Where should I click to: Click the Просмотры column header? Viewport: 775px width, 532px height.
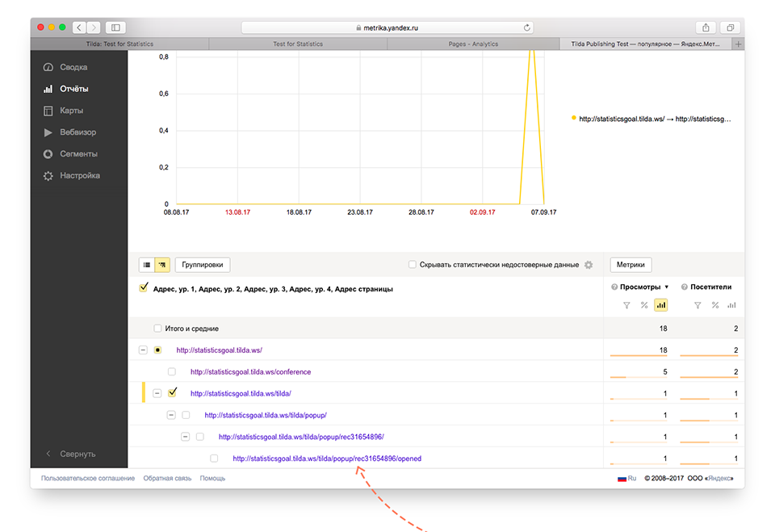640,287
